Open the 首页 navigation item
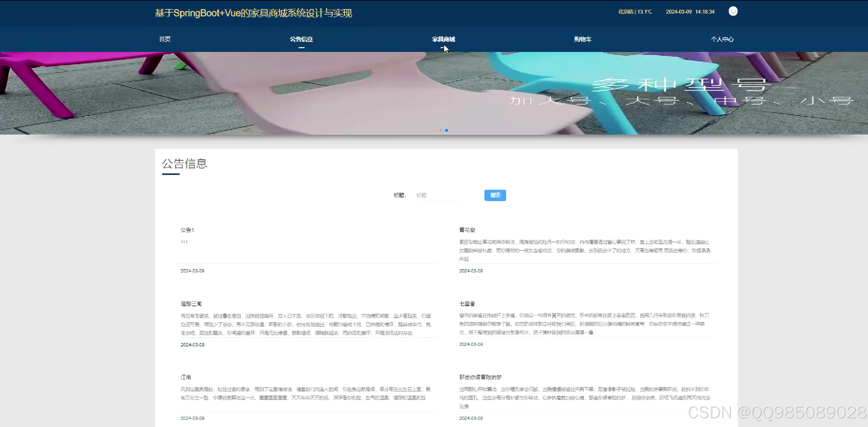868x427 pixels. (x=164, y=39)
